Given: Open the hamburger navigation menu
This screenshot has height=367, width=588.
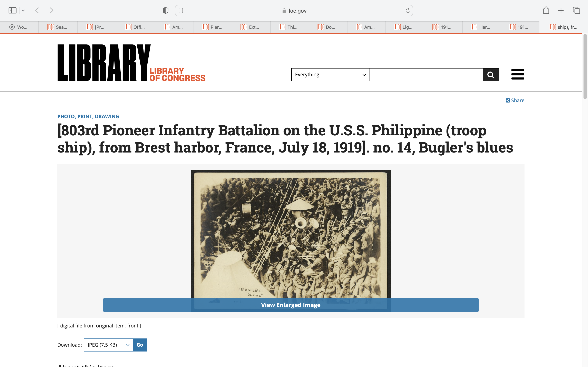Looking at the screenshot, I should [518, 74].
